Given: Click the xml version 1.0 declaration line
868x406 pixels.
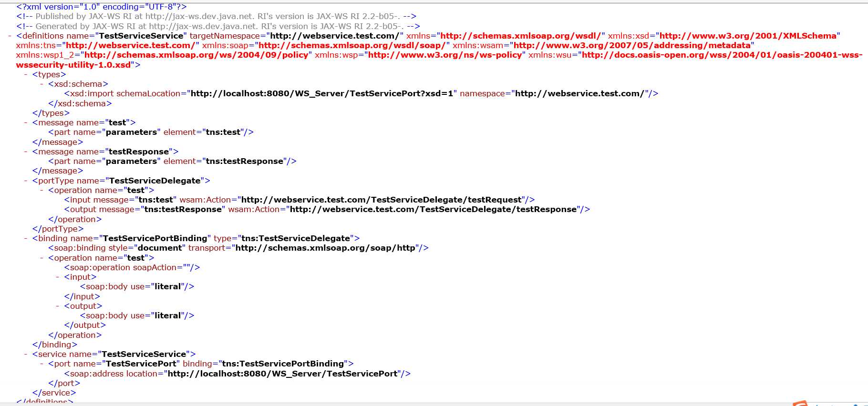Looking at the screenshot, I should pyautogui.click(x=102, y=7).
